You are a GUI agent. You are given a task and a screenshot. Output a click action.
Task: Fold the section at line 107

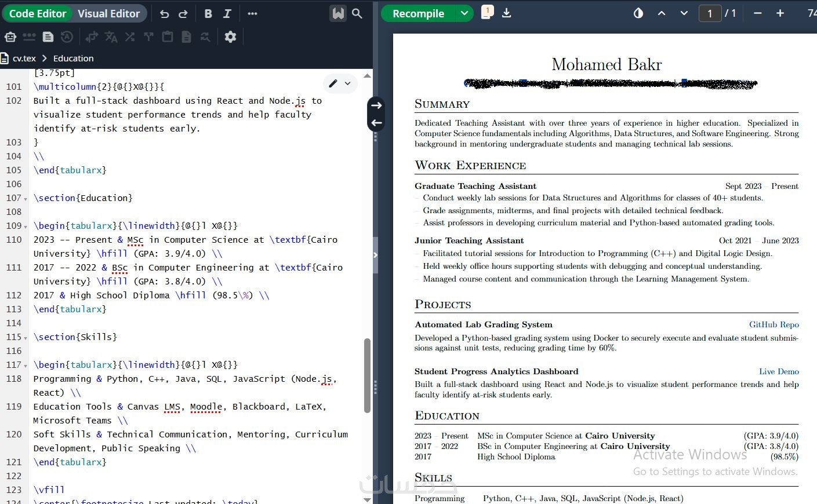click(x=26, y=199)
